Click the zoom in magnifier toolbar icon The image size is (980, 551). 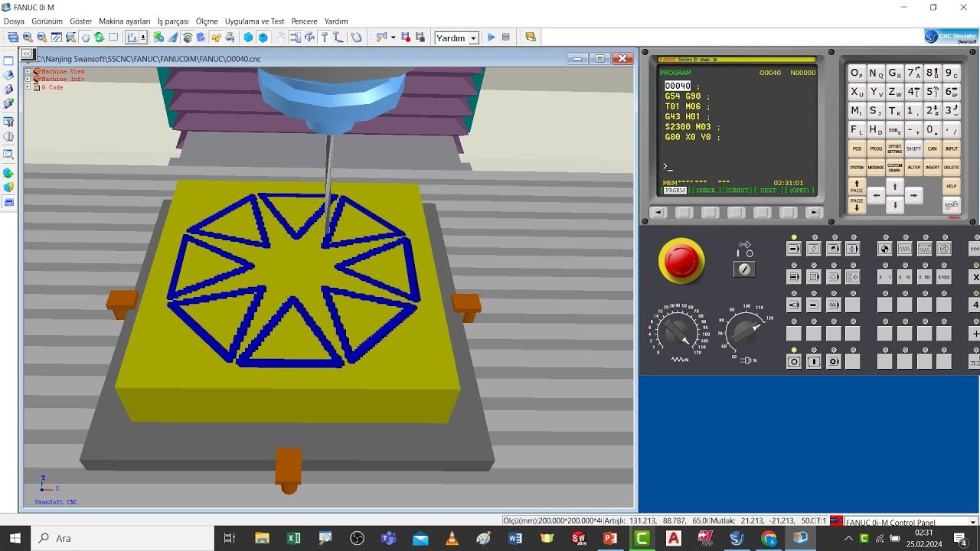click(x=28, y=37)
